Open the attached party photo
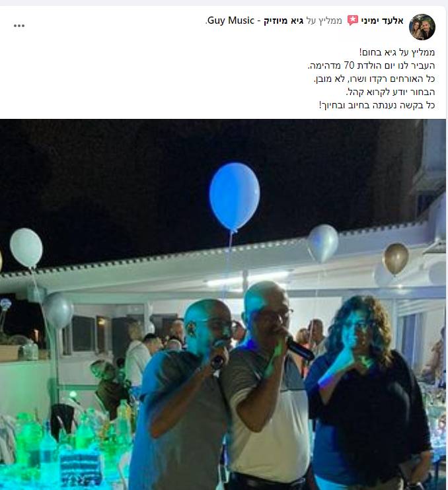The height and width of the screenshot is (490, 448). (x=223, y=304)
